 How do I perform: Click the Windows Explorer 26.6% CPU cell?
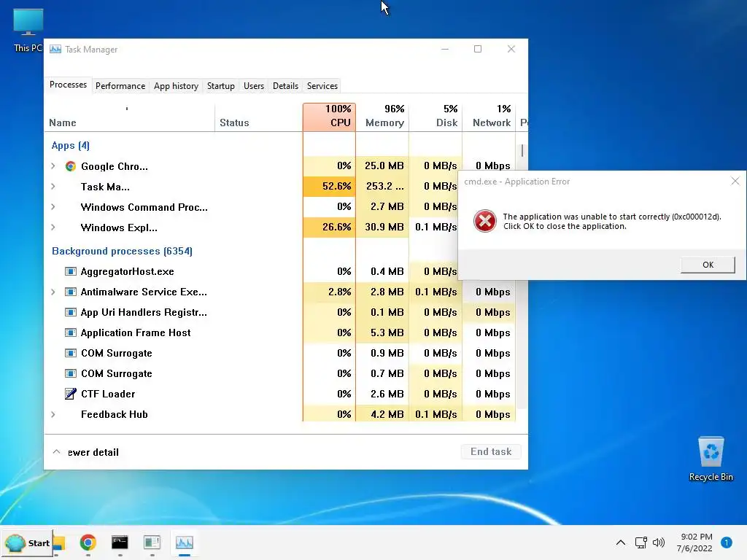coord(329,227)
